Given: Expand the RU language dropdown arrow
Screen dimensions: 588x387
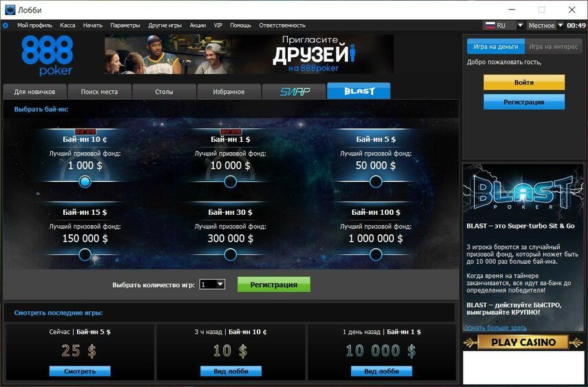Looking at the screenshot, I should 520,25.
